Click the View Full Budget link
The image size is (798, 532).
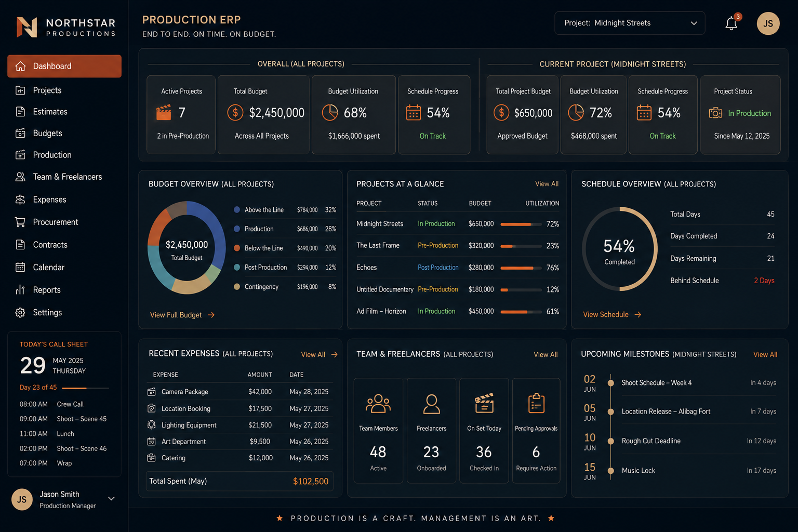tap(182, 315)
